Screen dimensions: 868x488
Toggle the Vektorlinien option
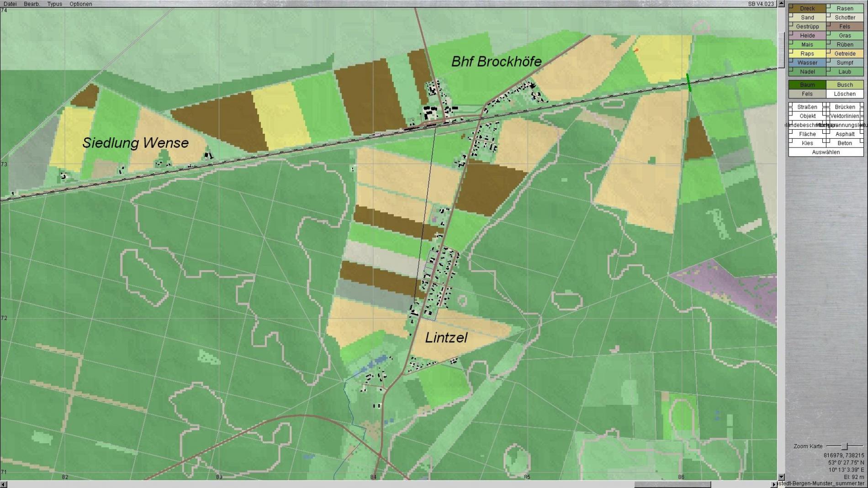[845, 116]
